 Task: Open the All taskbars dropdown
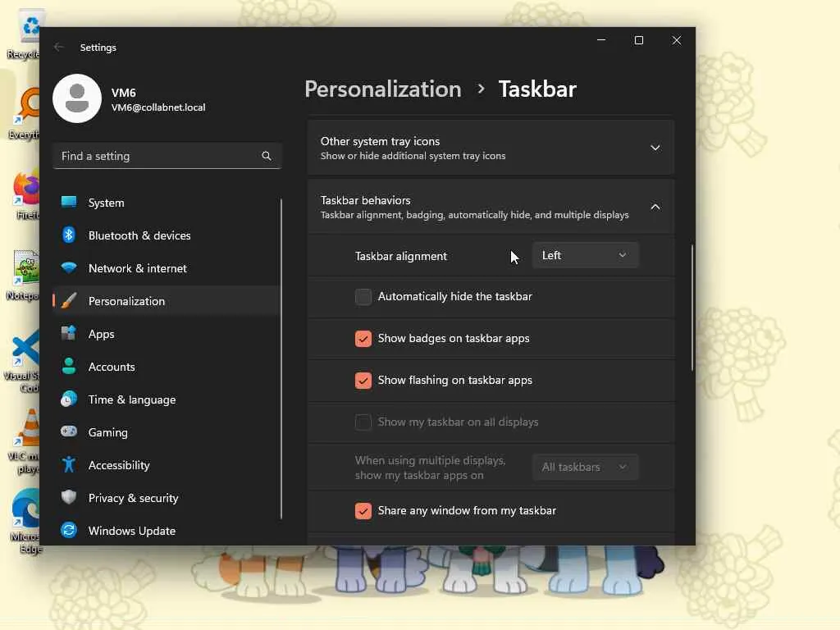click(585, 467)
